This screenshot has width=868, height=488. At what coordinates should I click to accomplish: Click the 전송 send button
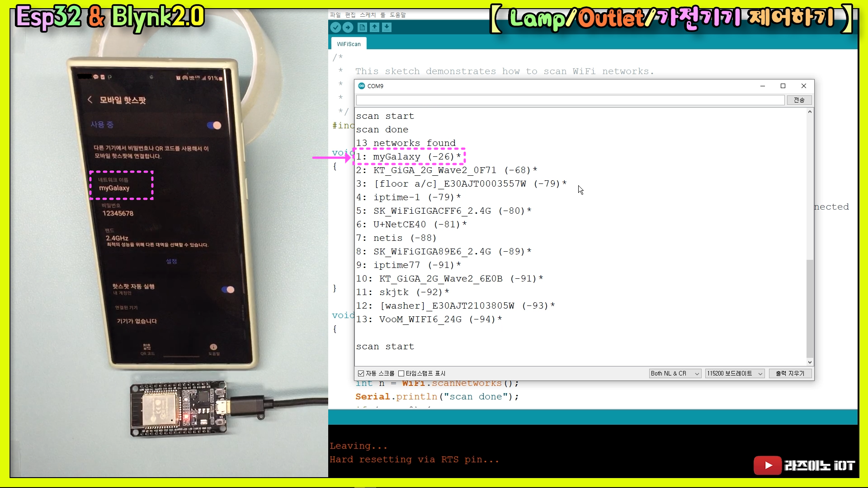point(799,100)
